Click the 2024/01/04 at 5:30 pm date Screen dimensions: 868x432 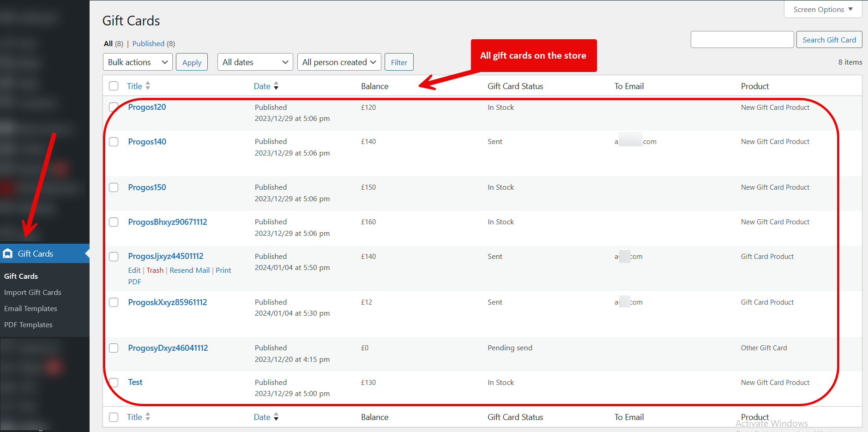(x=292, y=313)
